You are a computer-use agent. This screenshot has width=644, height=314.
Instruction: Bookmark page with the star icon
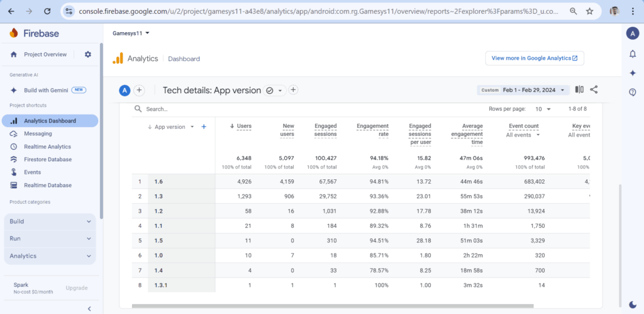[589, 11]
